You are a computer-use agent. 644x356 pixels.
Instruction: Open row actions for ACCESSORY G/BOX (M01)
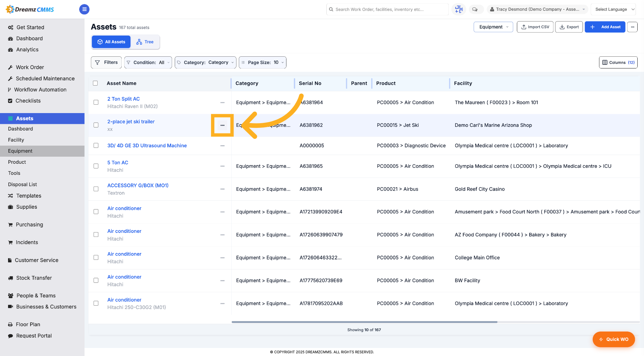222,189
